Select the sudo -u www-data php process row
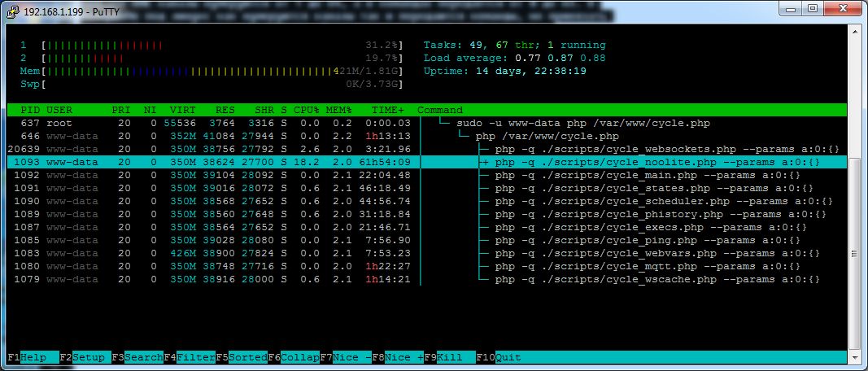 427,123
